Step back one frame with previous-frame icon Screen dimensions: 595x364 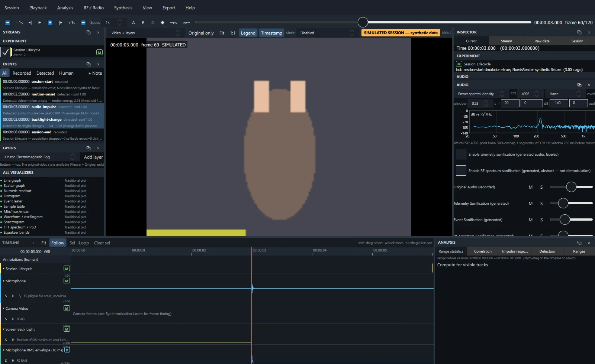coord(30,23)
